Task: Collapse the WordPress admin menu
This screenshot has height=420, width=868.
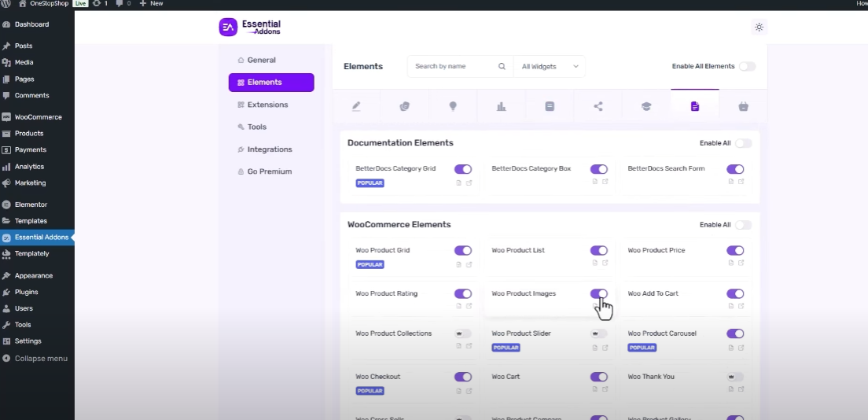Action: pyautogui.click(x=40, y=359)
